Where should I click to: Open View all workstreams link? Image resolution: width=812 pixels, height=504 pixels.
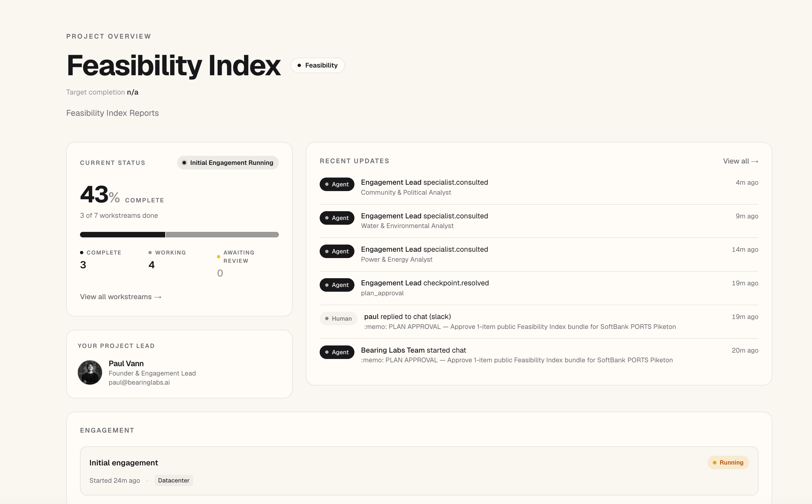click(x=121, y=297)
